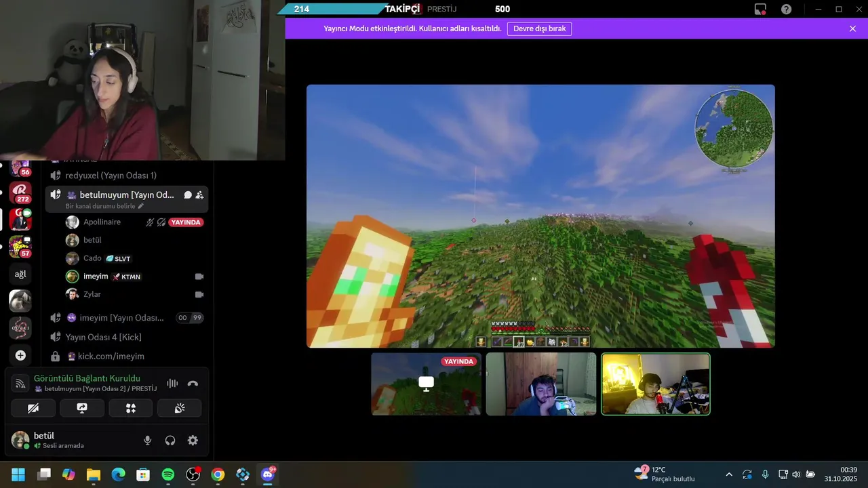
Task: Dismiss the purple Streamer Mode banner
Action: tap(852, 28)
